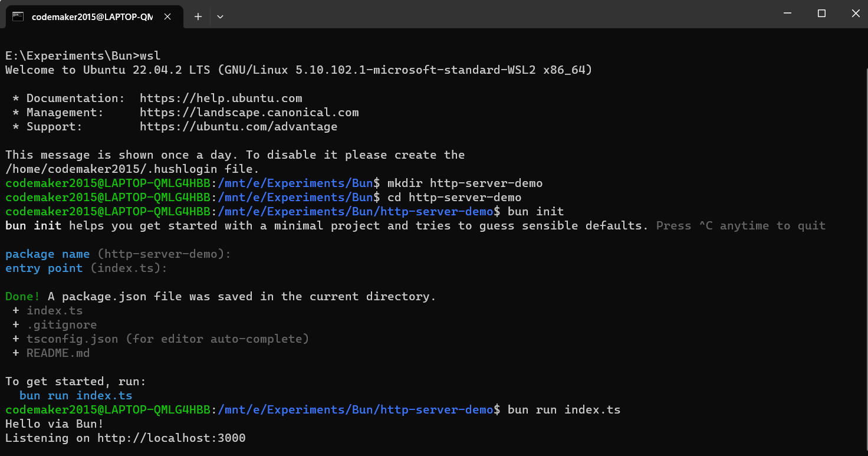Image resolution: width=868 pixels, height=456 pixels.
Task: Click the 'E:\Experiments\Bun>wsl' line
Action: (x=83, y=56)
